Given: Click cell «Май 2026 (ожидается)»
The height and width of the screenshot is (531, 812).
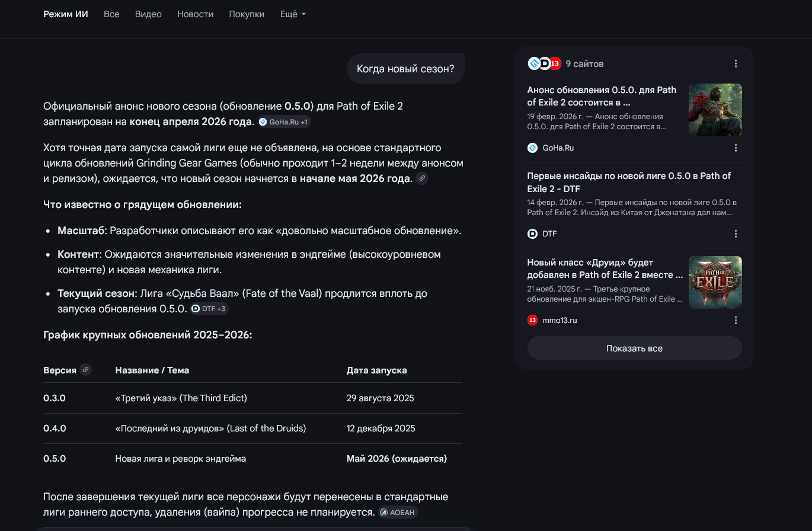Looking at the screenshot, I should (397, 459).
